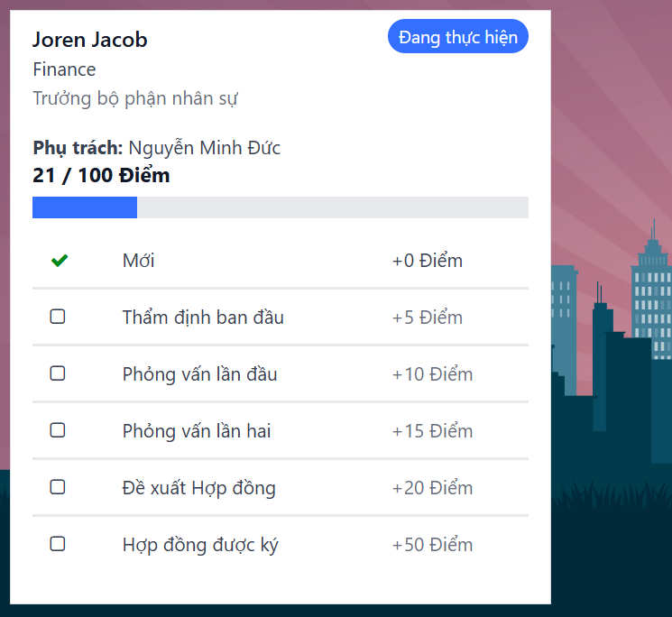Mark Đề xuất Hợp đồng as done
The width and height of the screenshot is (672, 617).
58,487
